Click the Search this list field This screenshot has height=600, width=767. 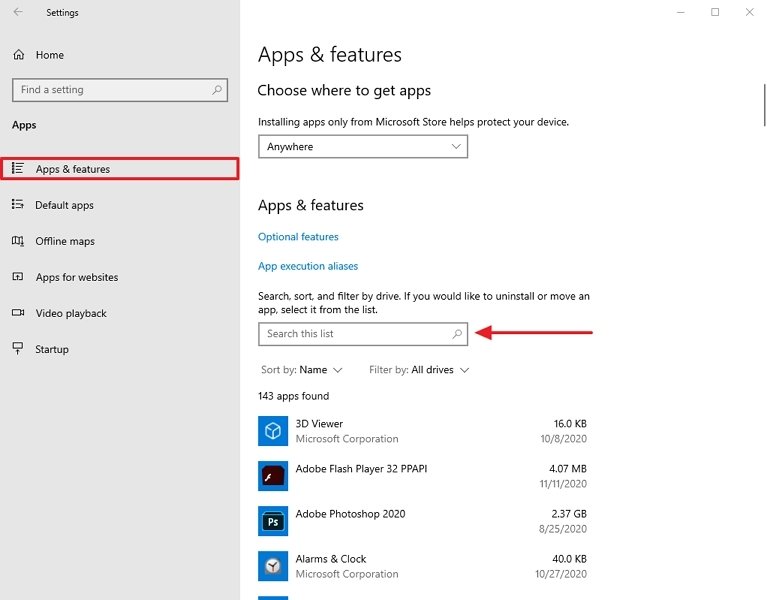tap(362, 334)
